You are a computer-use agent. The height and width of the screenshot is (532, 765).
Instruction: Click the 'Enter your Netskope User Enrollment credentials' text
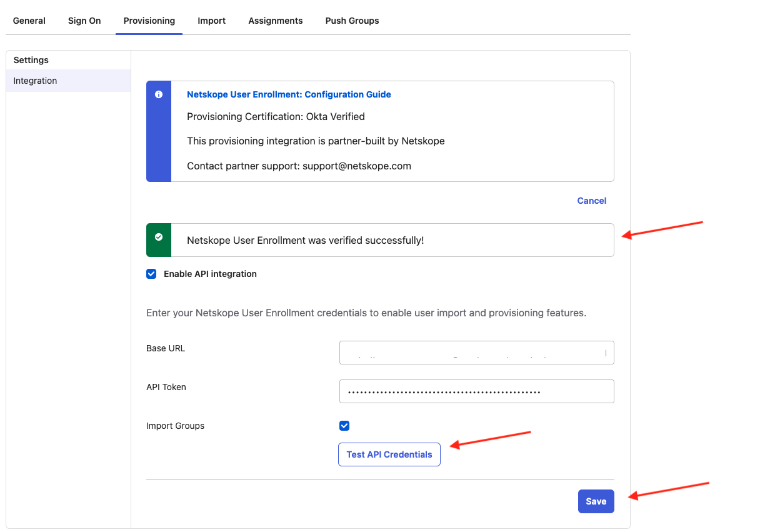tap(366, 313)
